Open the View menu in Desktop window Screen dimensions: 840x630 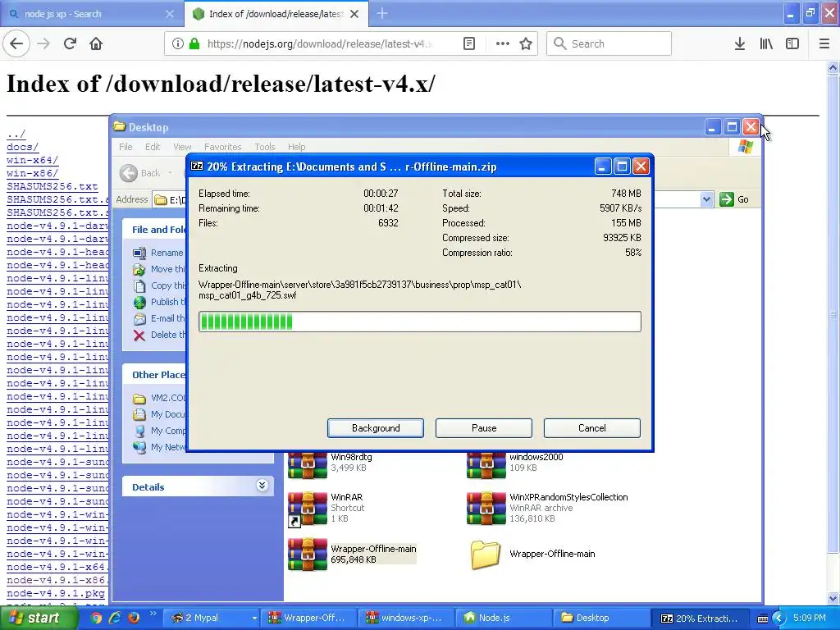coord(182,147)
